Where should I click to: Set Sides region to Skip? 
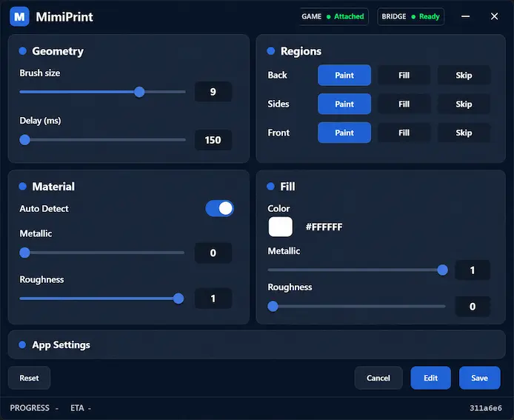click(464, 104)
